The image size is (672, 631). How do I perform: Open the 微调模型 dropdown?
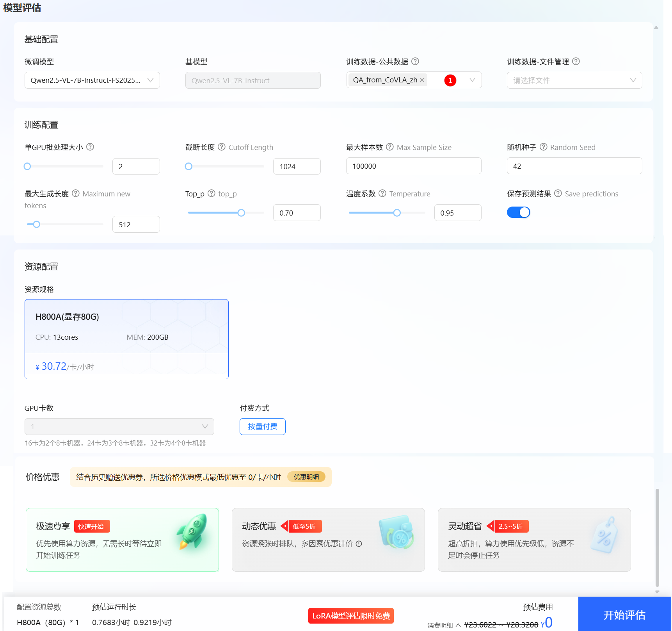point(92,80)
